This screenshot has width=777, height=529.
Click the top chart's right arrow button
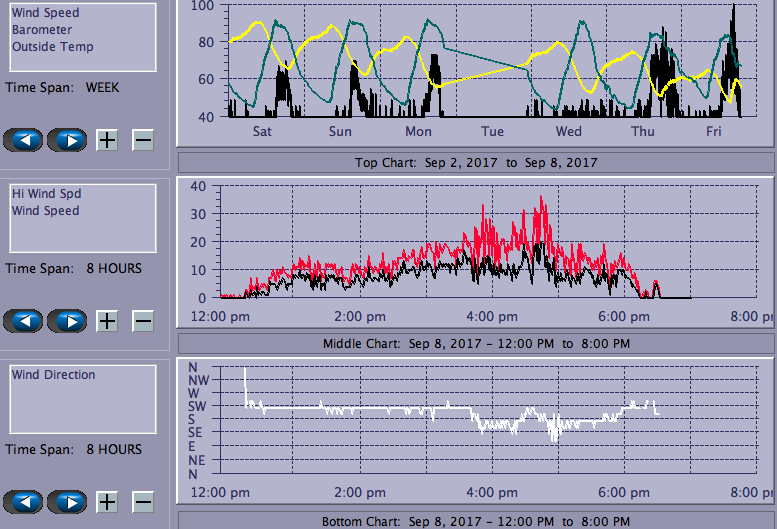68,139
